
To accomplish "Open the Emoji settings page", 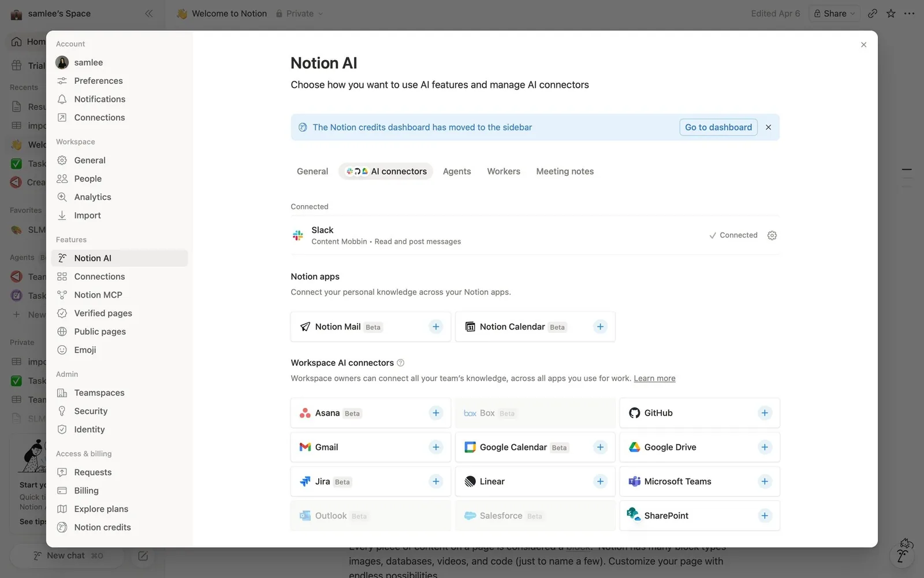I will pos(120,350).
